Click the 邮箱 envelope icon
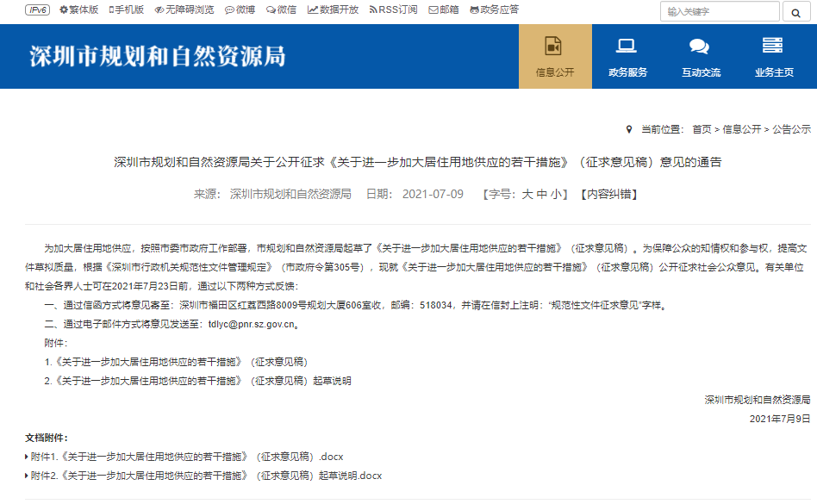Screen dimensions: 817x504 433,9
